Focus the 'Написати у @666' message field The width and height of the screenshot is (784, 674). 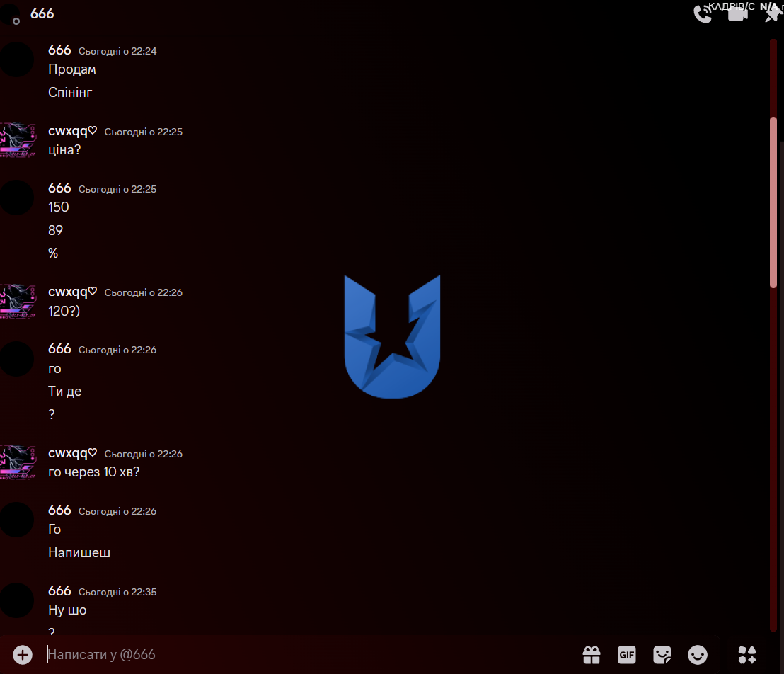coord(310,654)
